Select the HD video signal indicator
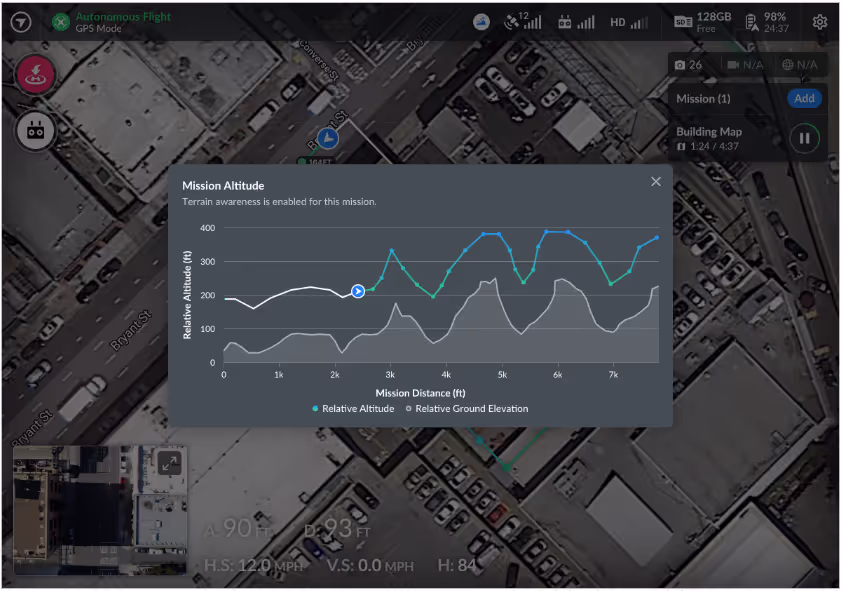Image resolution: width=842 pixels, height=591 pixels. pos(627,21)
